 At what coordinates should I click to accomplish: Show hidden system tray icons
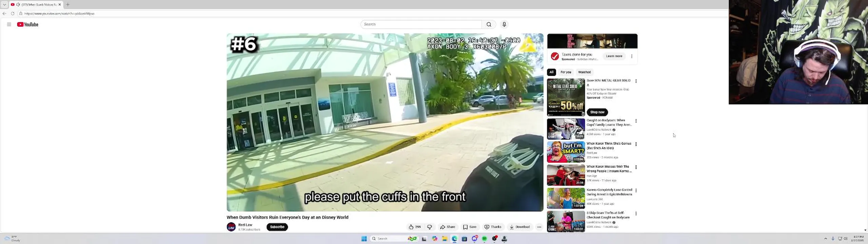[x=826, y=239]
